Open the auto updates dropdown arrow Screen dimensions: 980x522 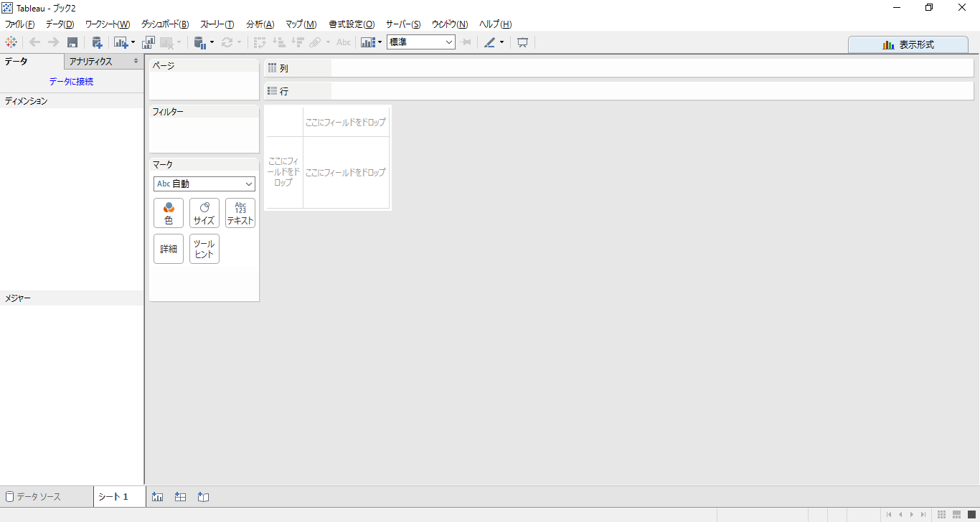coord(212,42)
